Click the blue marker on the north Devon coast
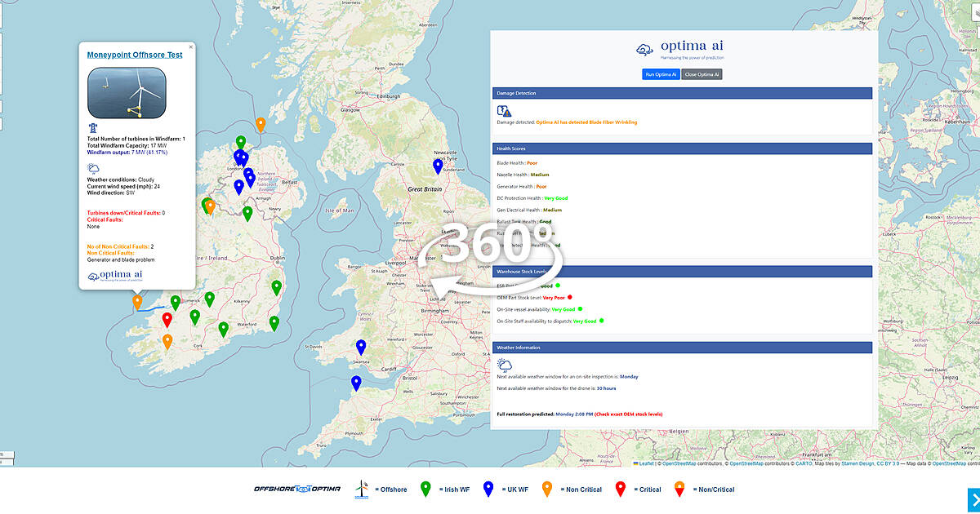Screen dimensions: 980x514 click(x=356, y=383)
